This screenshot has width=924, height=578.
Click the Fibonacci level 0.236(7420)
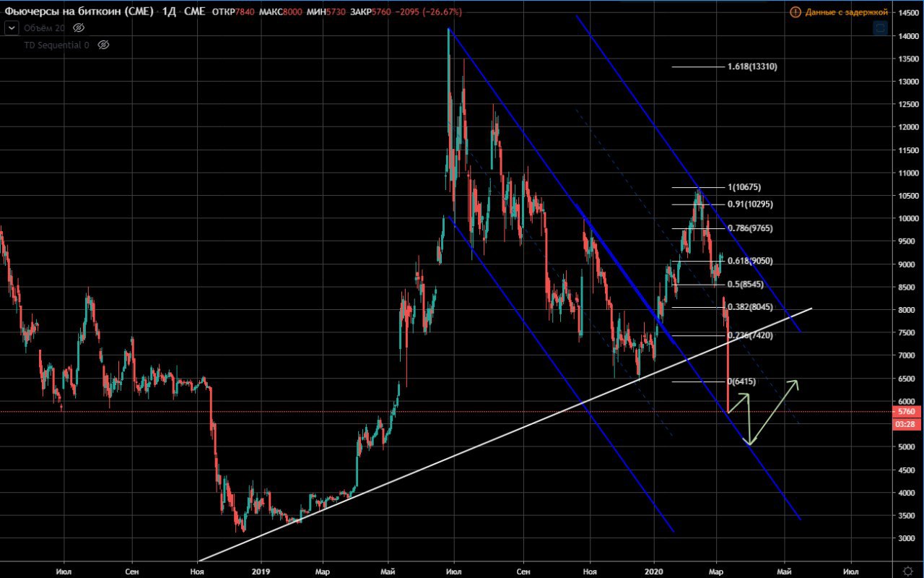(x=750, y=335)
